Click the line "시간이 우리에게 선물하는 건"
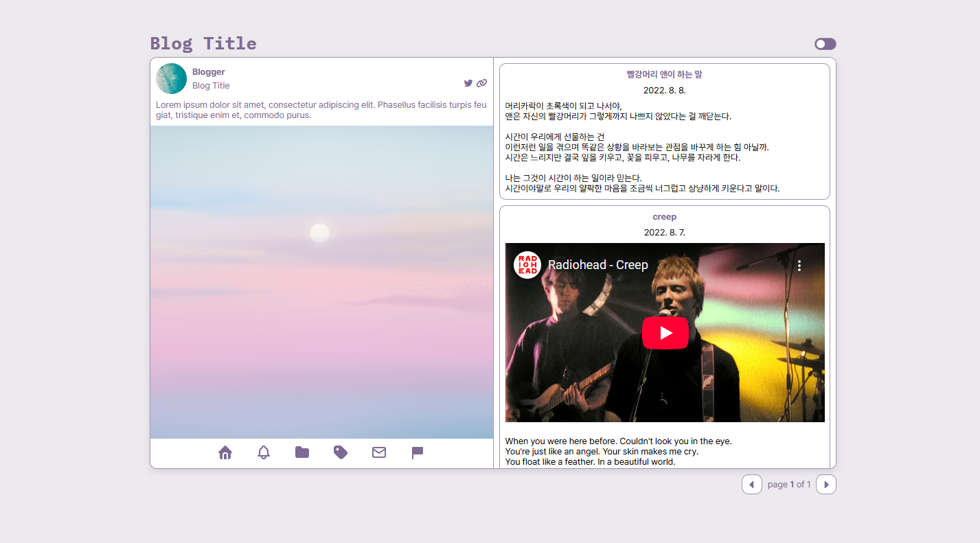This screenshot has width=980, height=543. (x=555, y=137)
